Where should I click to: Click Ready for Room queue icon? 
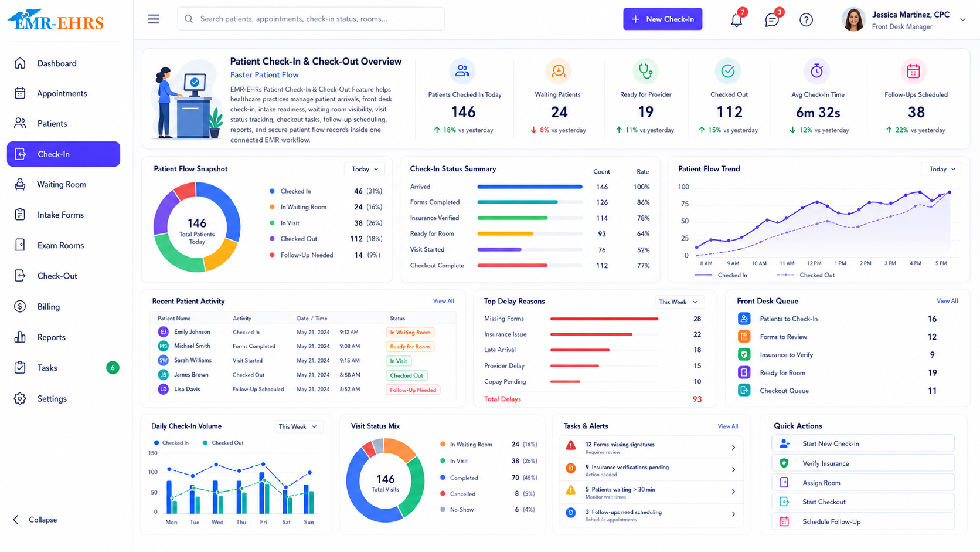(x=744, y=372)
